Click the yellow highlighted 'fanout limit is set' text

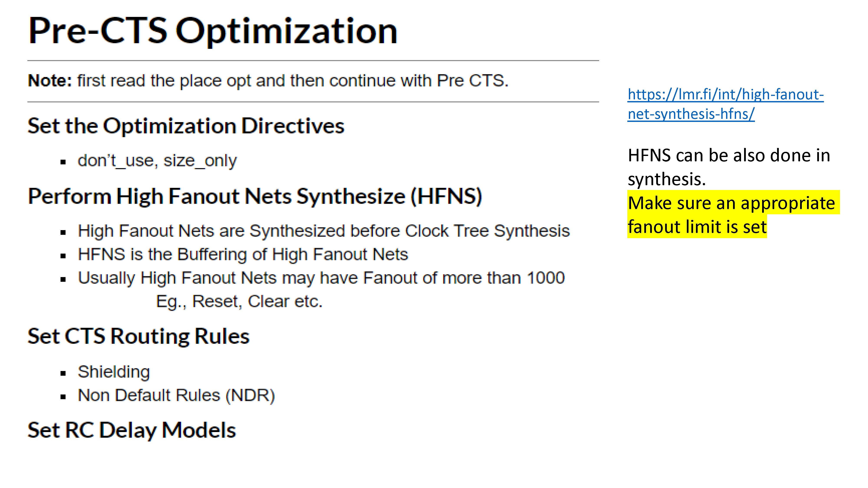coord(697,226)
